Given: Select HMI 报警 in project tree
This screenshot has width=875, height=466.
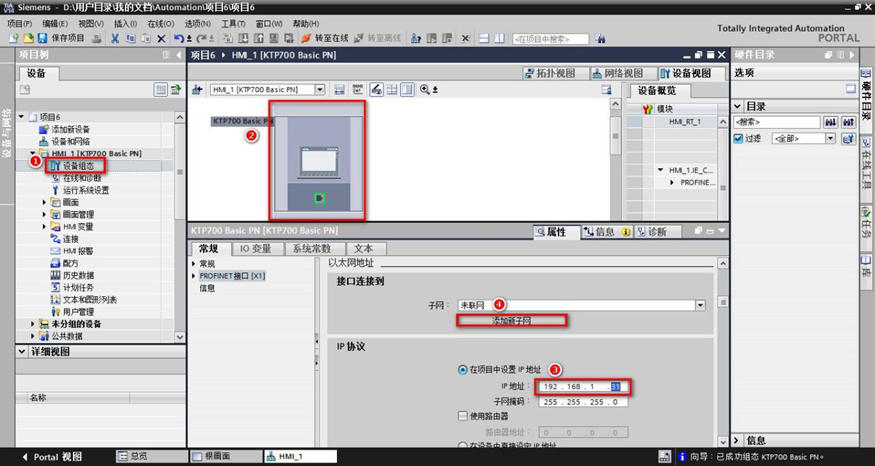Looking at the screenshot, I should [x=78, y=251].
